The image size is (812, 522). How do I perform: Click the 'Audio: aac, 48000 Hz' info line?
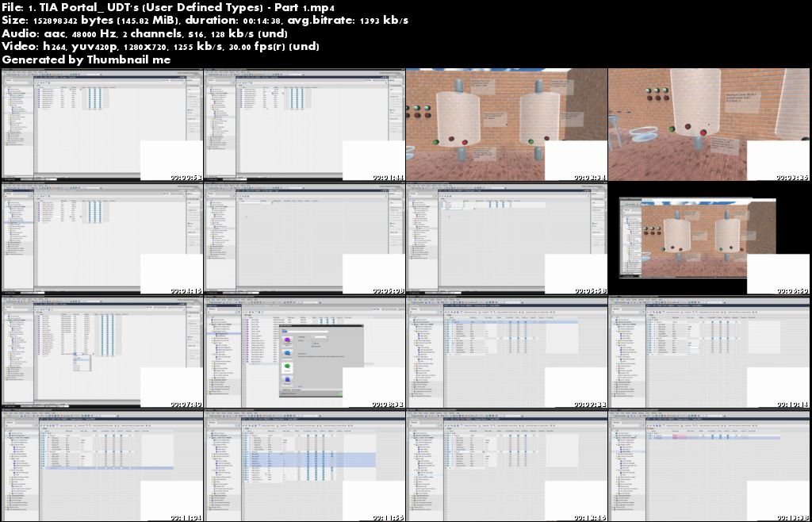click(144, 33)
